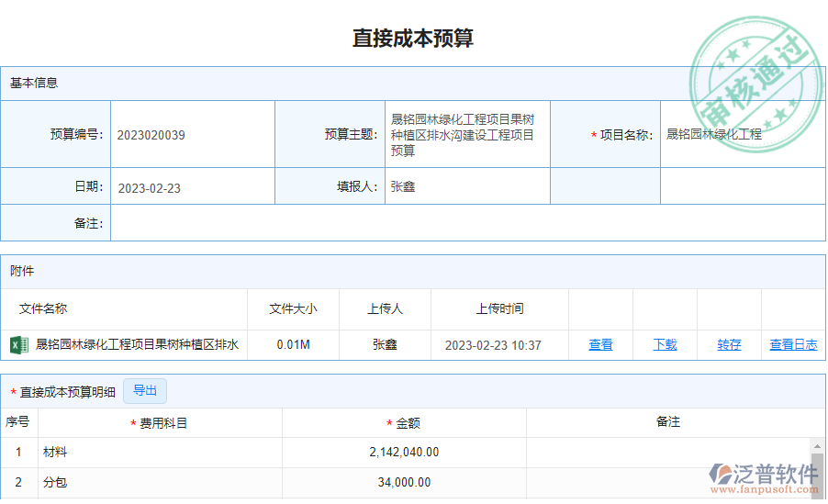Image resolution: width=828 pixels, height=504 pixels.
Task: Select the 材料 row amount 2,142,040.00
Action: [x=404, y=452]
